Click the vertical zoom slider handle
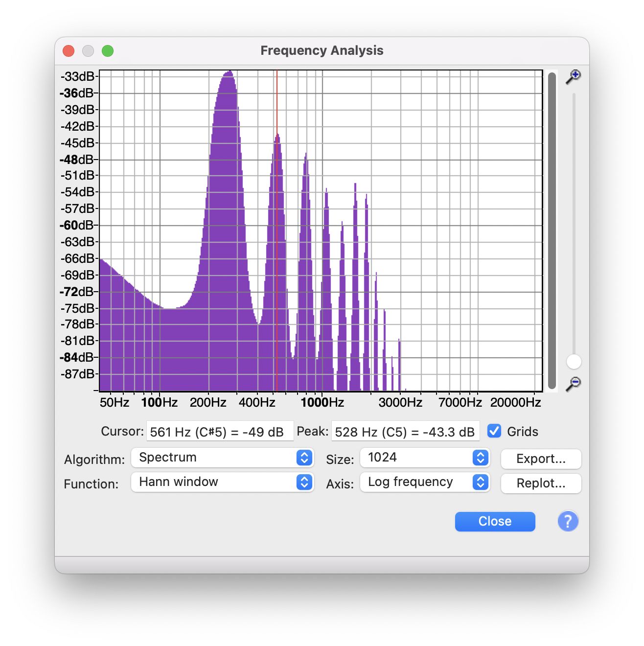Screen dimensions: 644x646 pos(574,362)
